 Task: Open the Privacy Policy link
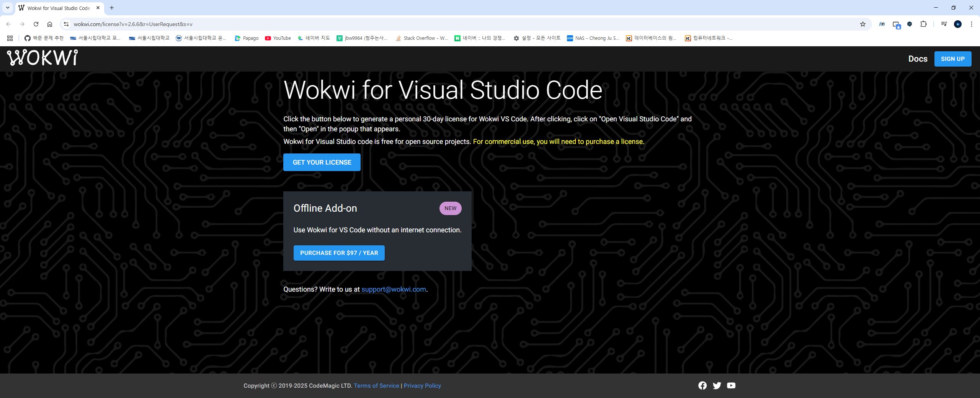point(422,386)
